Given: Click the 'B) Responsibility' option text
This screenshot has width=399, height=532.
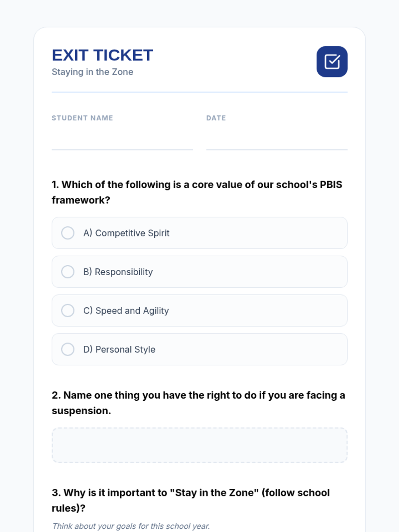Looking at the screenshot, I should click(118, 272).
